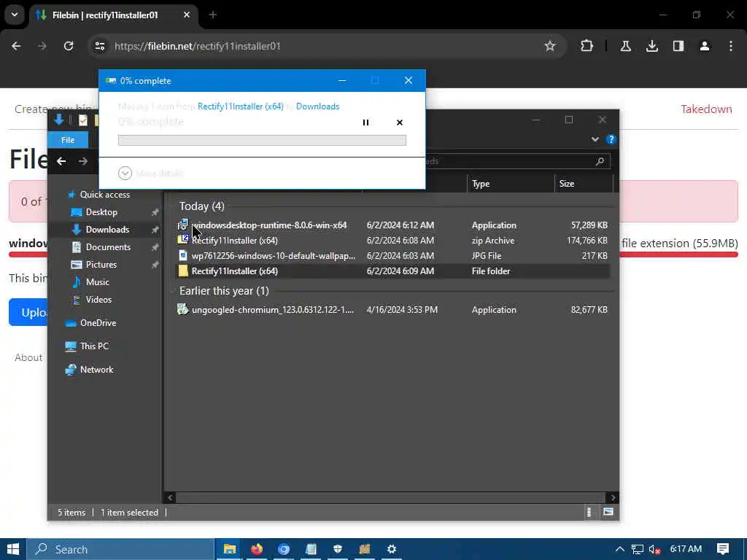This screenshot has height=560, width=747.
Task: Click the pin icon beside Desktop
Action: (155, 212)
